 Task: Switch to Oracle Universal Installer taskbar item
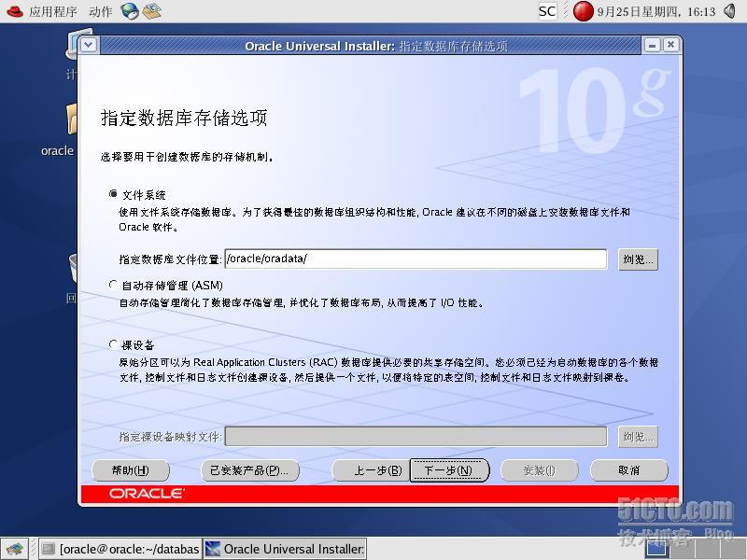285,549
